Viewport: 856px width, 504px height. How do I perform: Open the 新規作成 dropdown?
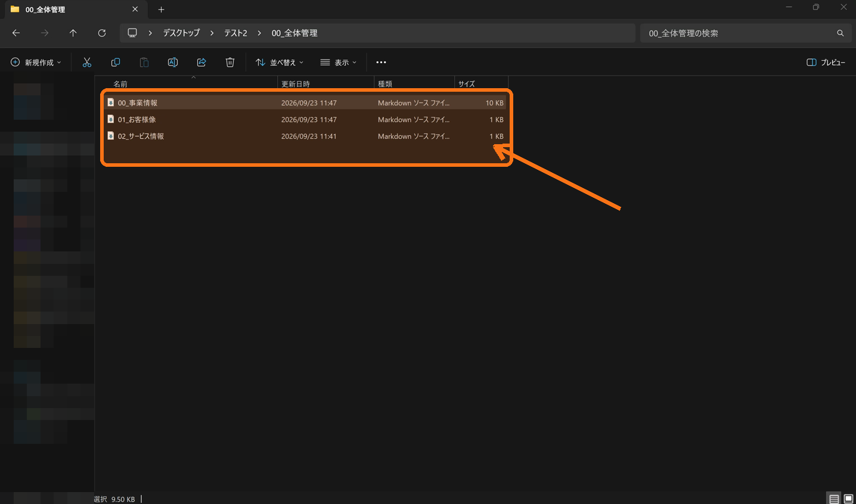coord(36,63)
